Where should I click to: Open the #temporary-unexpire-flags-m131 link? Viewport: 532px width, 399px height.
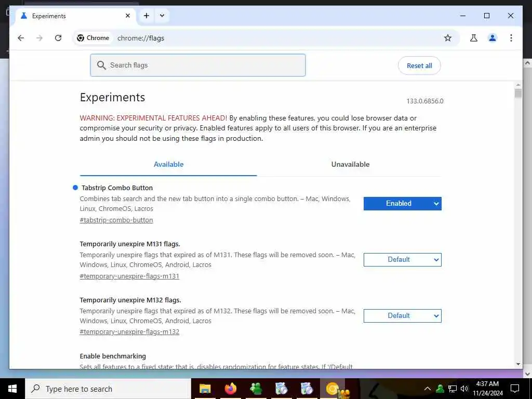pos(129,276)
